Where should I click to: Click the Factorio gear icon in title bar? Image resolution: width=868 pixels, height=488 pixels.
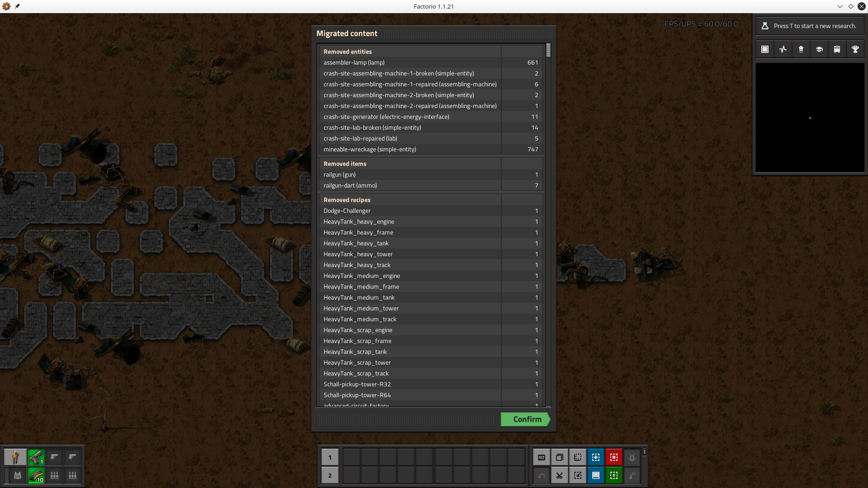point(6,6)
